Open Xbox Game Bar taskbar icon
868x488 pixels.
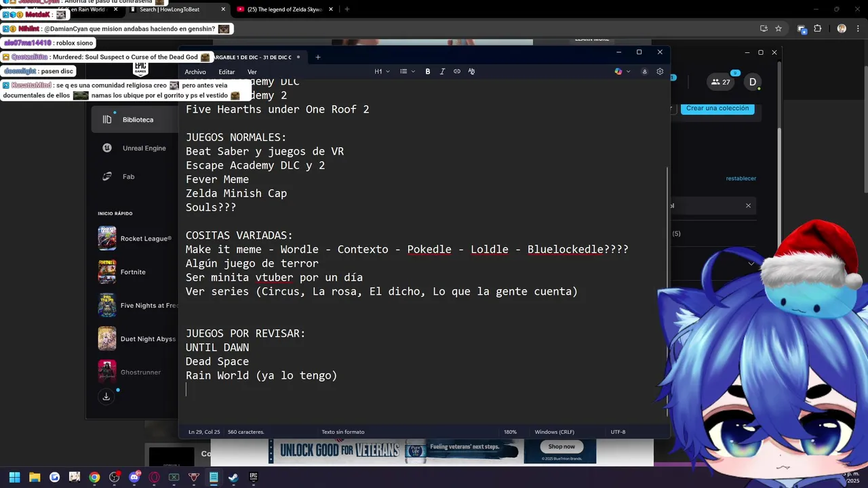click(174, 477)
